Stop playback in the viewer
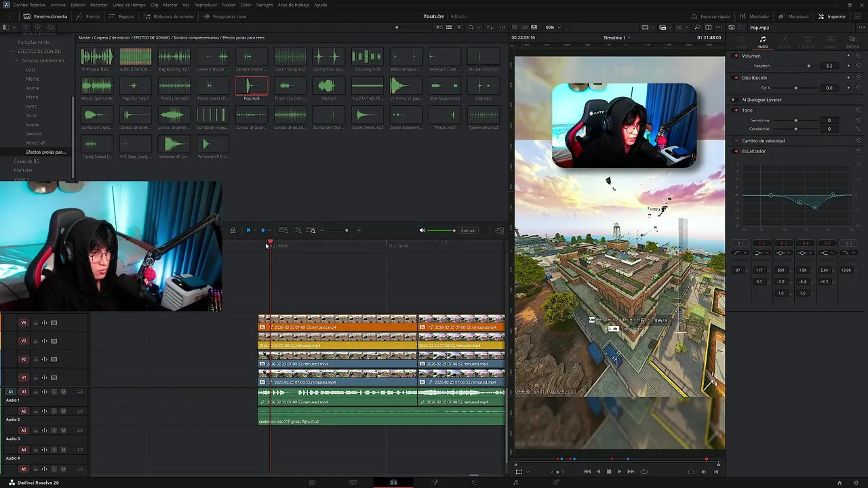Viewport: 868px width, 488px height. (x=608, y=471)
